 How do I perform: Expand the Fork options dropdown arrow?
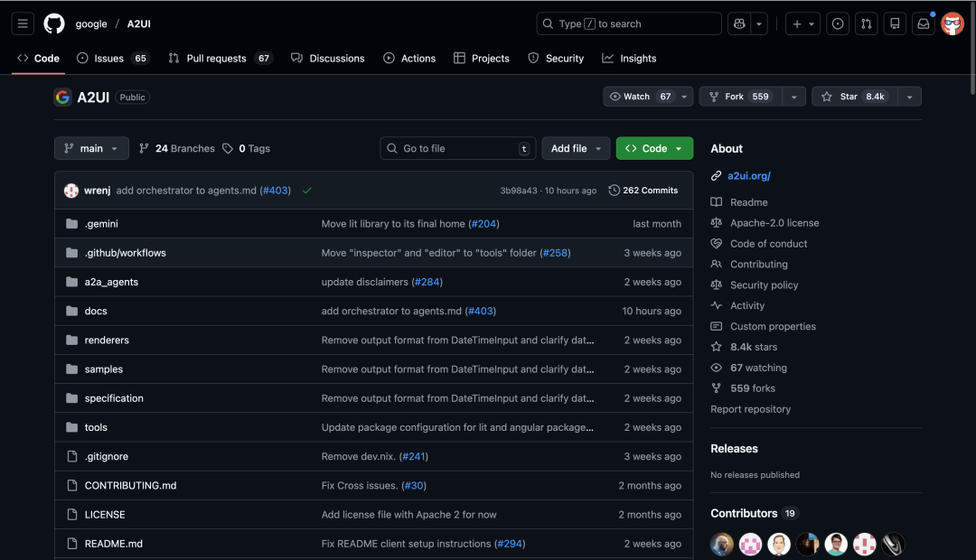(794, 97)
